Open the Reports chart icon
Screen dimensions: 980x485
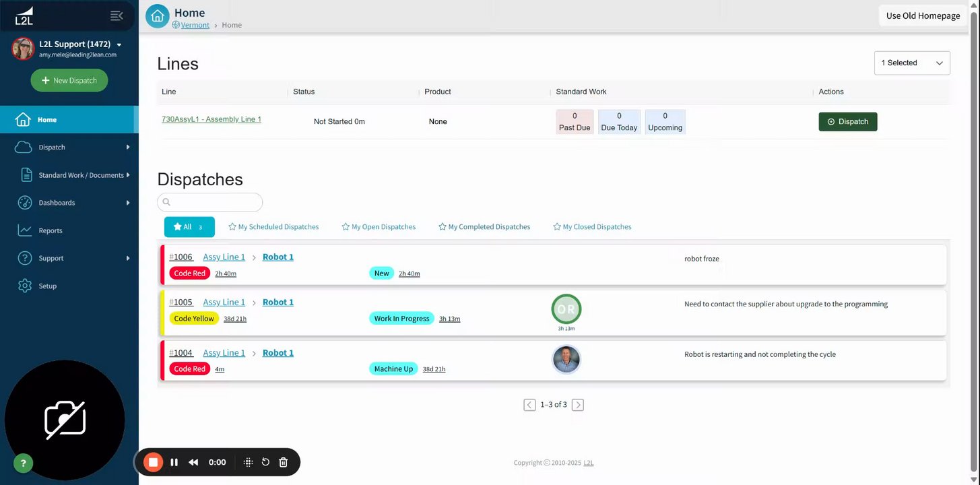click(x=24, y=230)
